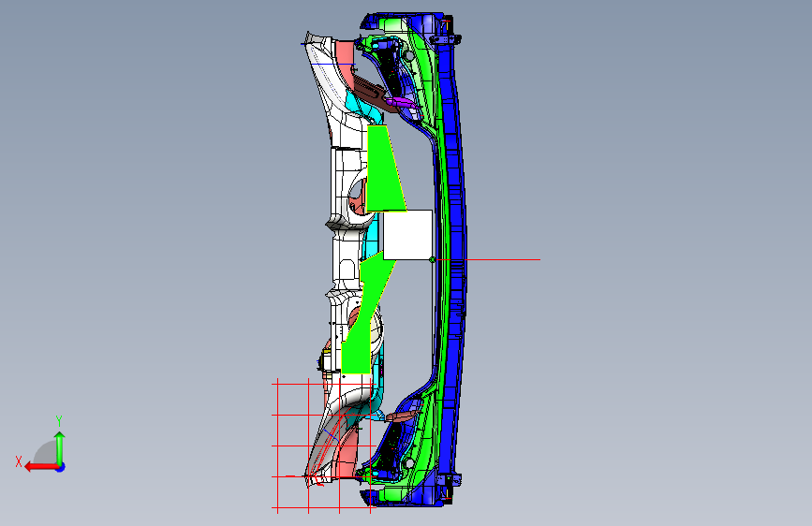The height and width of the screenshot is (526, 812).
Task: Click the red X-axis arrow of the triad
Action: [40, 467]
